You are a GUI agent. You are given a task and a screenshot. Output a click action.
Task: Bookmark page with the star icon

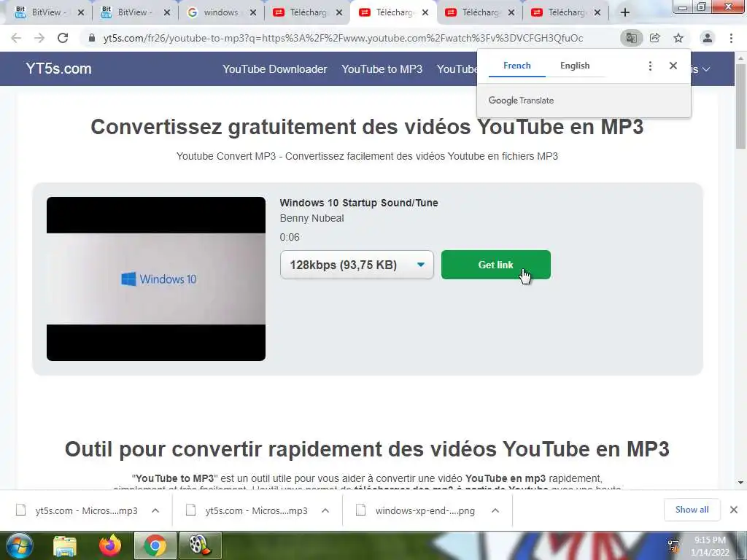click(678, 38)
